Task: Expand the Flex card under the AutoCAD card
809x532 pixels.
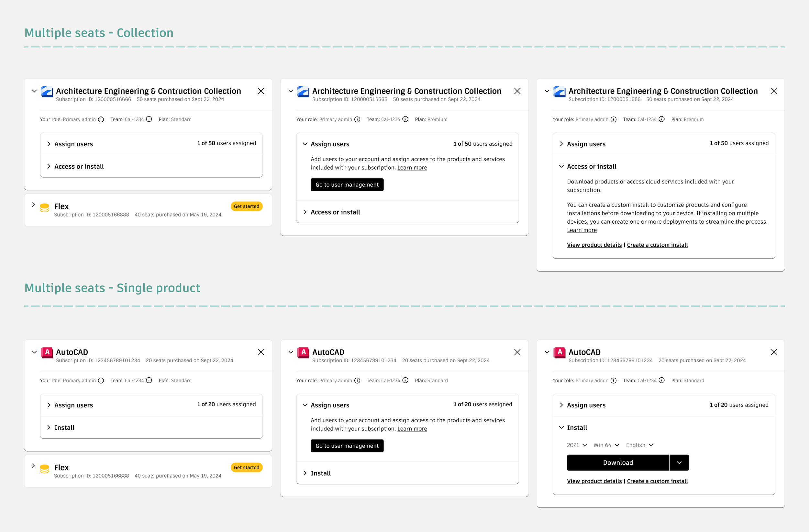Action: 33,466
